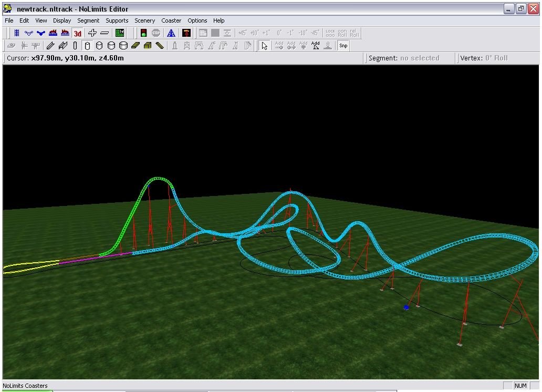Image resolution: width=542 pixels, height=392 pixels.
Task: Click the Vertex: 0° Roll status
Action: (484, 58)
